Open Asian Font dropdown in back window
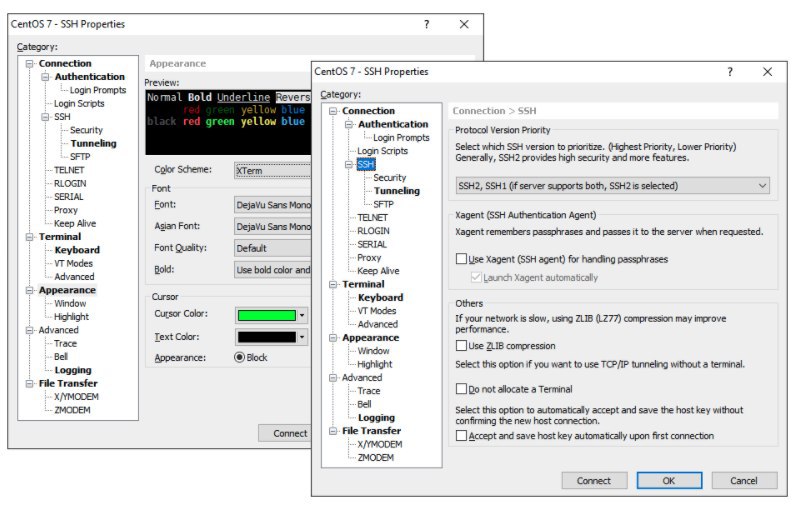This screenshot has width=811, height=516. pos(273,226)
